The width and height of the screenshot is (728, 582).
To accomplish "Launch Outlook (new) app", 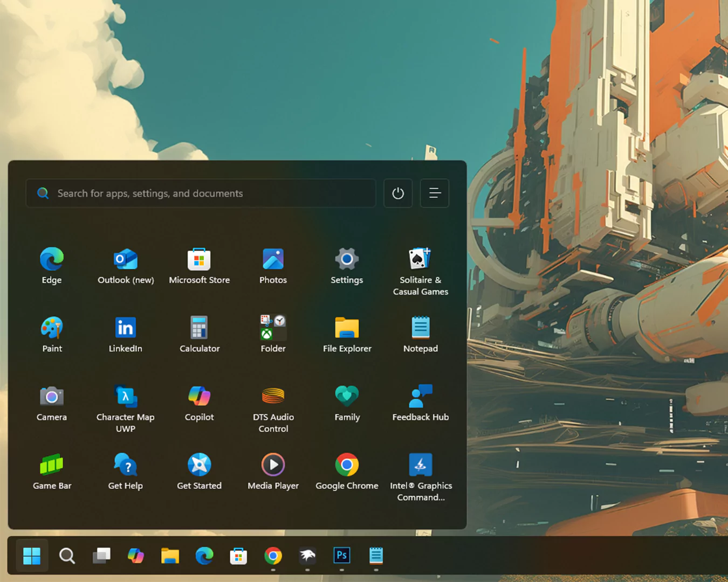I will 126,266.
